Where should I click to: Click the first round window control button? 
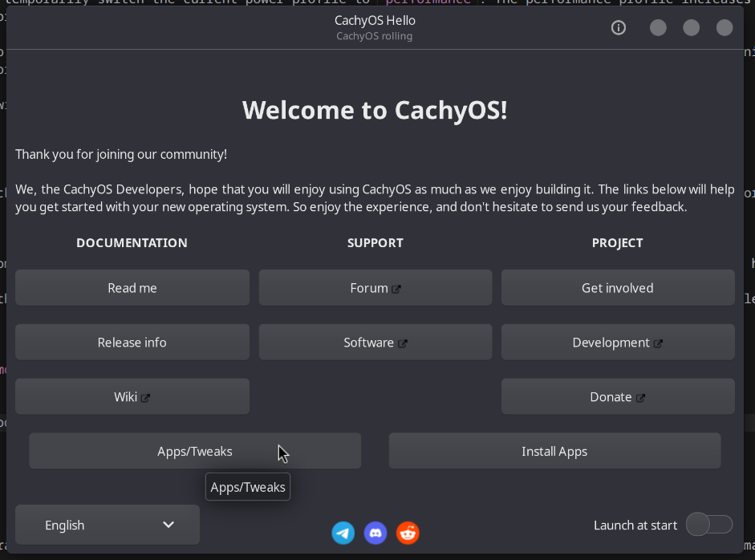(x=658, y=28)
